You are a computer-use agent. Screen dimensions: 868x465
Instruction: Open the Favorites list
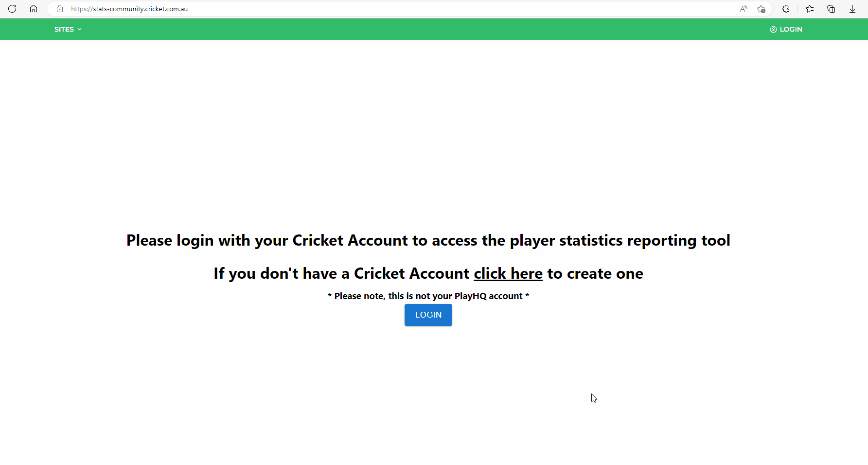pos(810,8)
